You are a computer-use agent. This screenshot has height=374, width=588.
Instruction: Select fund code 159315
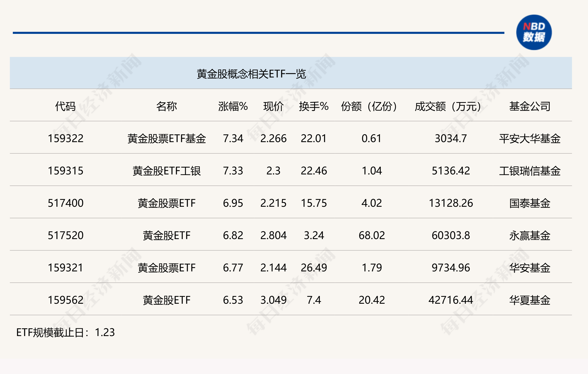coord(65,171)
